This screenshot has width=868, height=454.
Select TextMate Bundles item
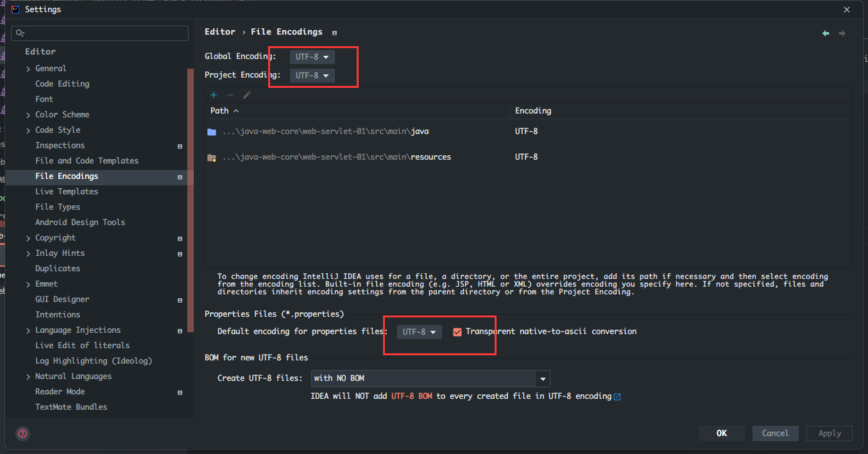point(71,407)
